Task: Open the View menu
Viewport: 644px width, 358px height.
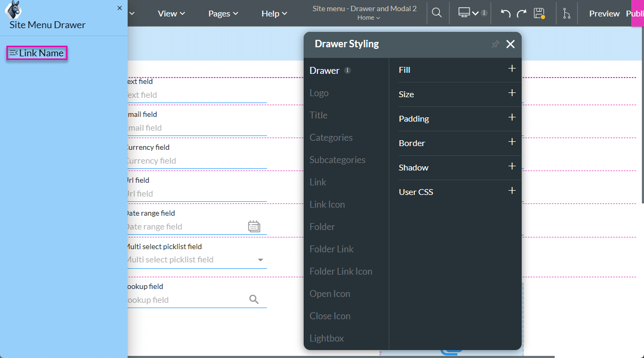Action: (171, 13)
